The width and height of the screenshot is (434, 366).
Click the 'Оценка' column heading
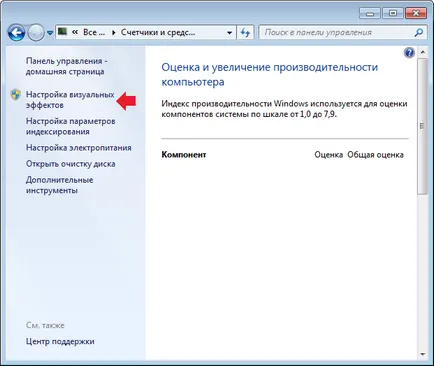[328, 155]
